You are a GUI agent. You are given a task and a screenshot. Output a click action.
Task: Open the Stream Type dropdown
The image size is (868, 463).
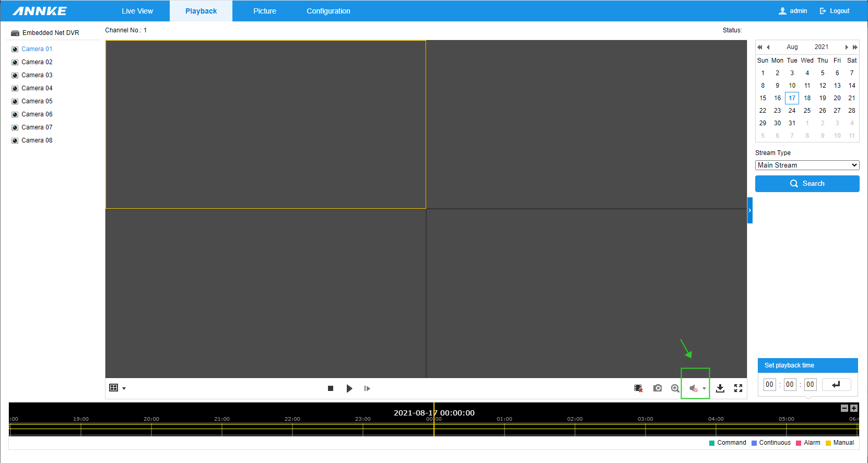click(807, 165)
